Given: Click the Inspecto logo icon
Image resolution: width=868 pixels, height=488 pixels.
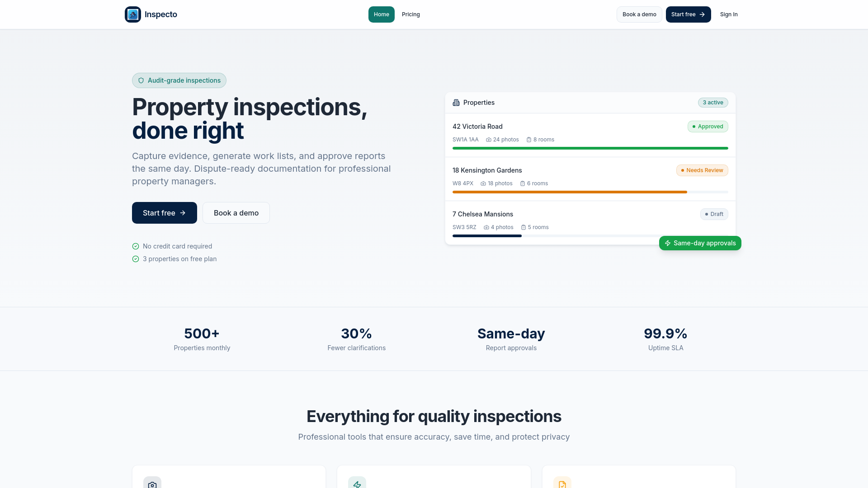Looking at the screenshot, I should click(133, 14).
